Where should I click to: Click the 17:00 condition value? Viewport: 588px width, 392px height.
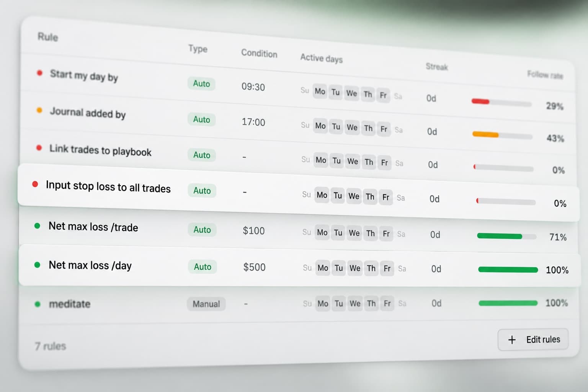pyautogui.click(x=253, y=122)
